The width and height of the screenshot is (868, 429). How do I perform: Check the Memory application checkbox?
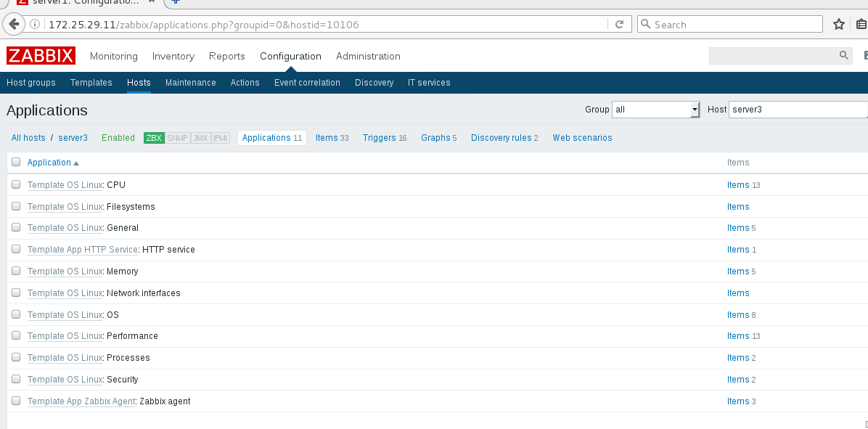tap(16, 271)
